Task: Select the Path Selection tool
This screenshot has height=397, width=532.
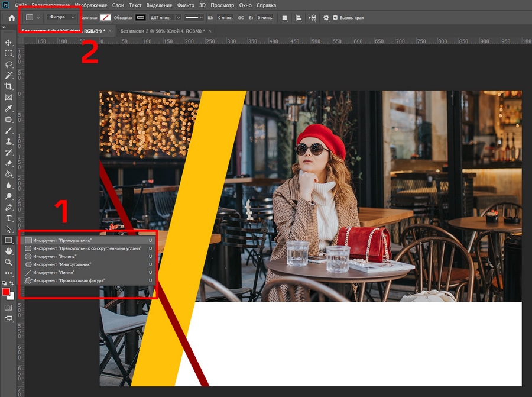Action: coord(8,229)
